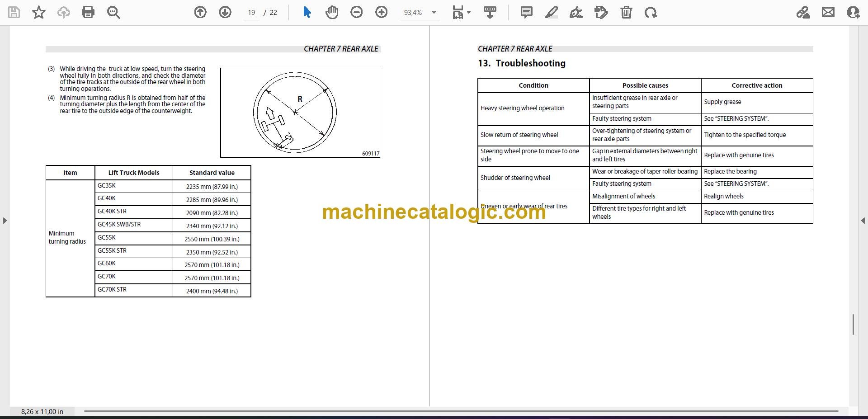Add a sticky note comment
Image resolution: width=868 pixels, height=419 pixels.
[x=527, y=12]
